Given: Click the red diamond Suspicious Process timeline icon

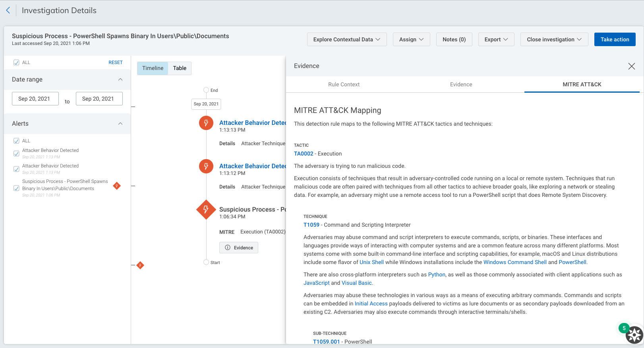Looking at the screenshot, I should [x=206, y=210].
